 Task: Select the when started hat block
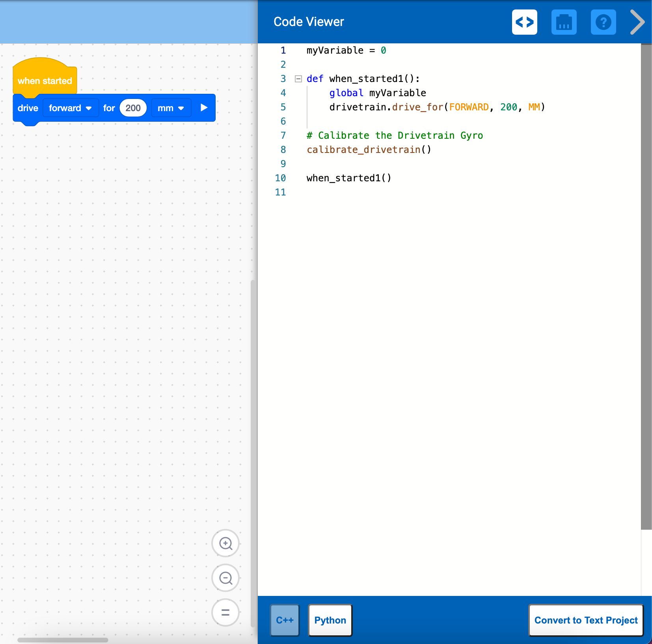click(x=45, y=80)
